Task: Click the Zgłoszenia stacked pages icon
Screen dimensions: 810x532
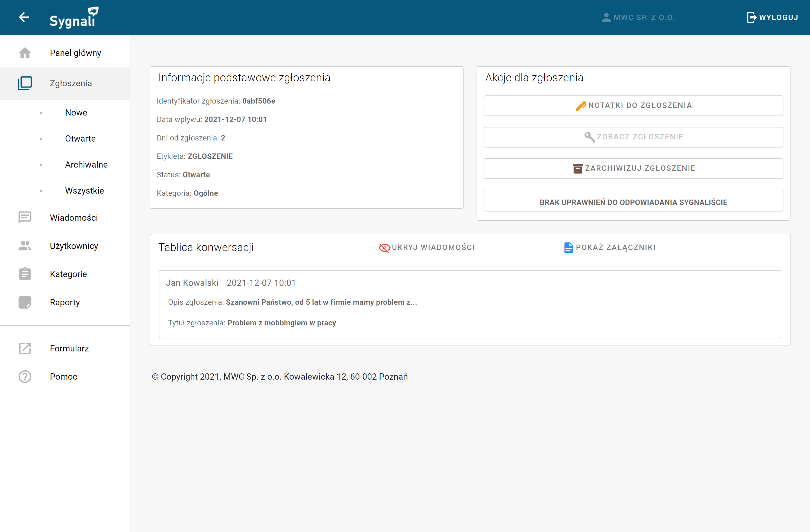Action: coord(25,83)
